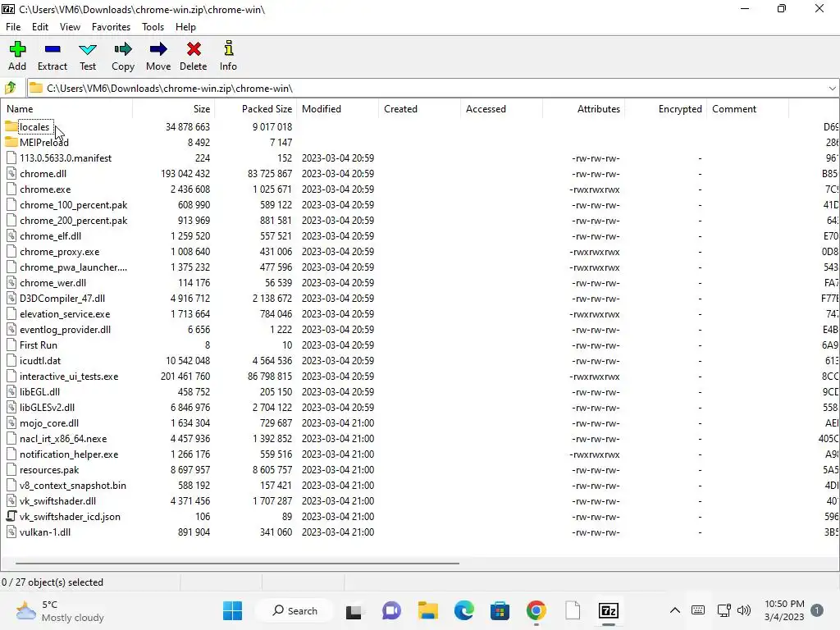The image size is (840, 630).
Task: Go up one folder level icon
Action: pos(11,88)
